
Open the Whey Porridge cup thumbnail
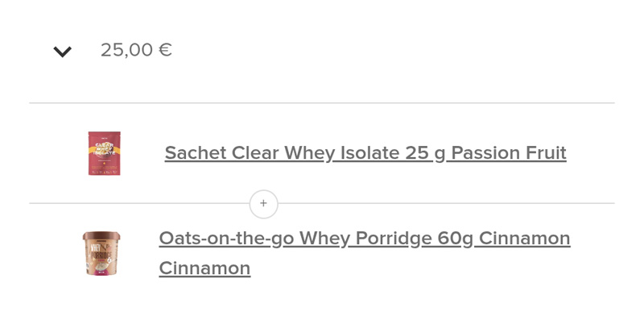[x=101, y=253]
